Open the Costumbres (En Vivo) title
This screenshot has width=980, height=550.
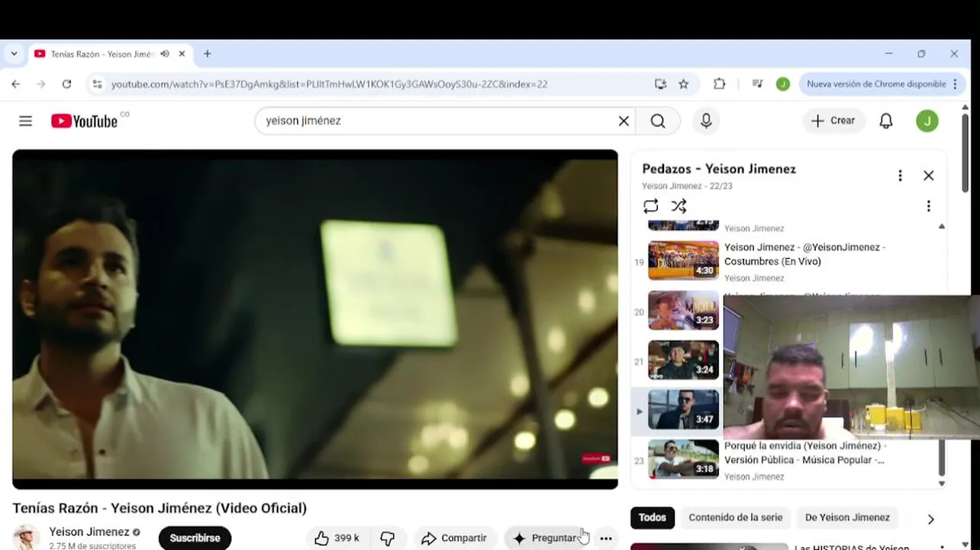(805, 254)
